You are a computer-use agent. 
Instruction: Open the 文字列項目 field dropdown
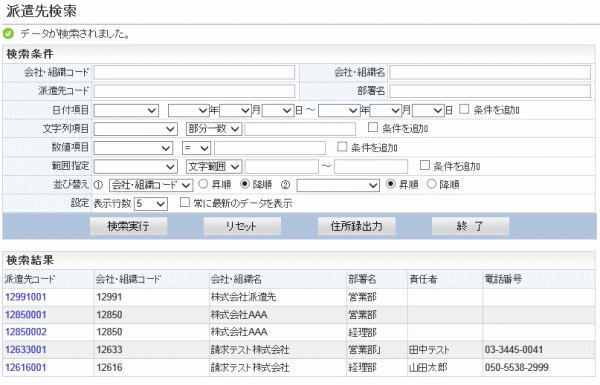click(x=135, y=129)
